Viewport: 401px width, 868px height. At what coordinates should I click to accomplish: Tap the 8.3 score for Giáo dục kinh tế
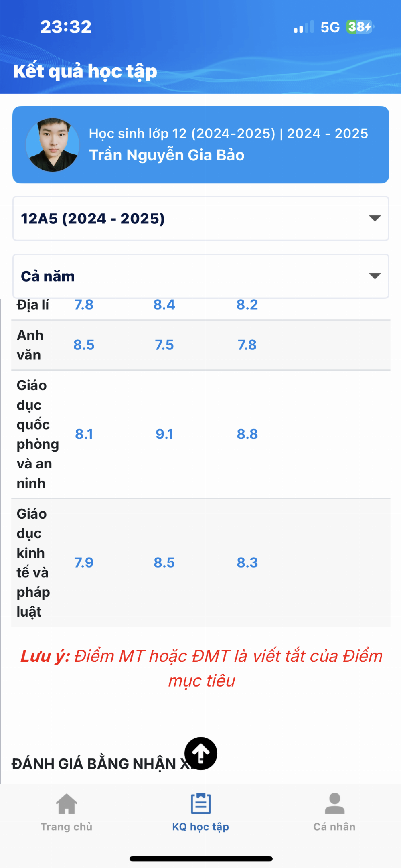[x=247, y=562]
